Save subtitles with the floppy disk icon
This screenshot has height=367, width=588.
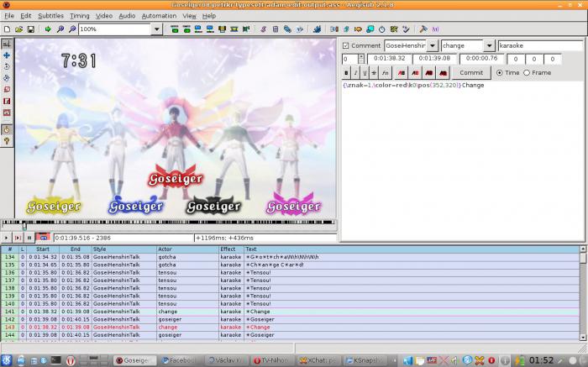pos(31,29)
